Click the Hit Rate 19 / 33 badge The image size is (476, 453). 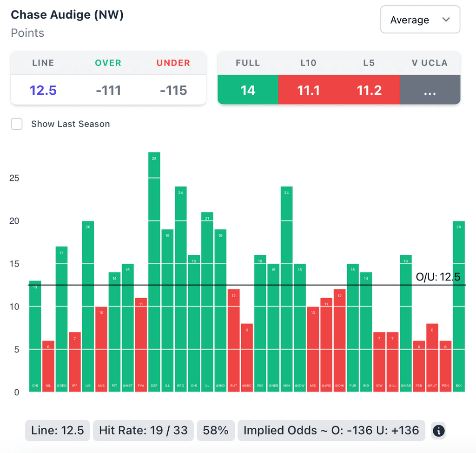tap(143, 431)
